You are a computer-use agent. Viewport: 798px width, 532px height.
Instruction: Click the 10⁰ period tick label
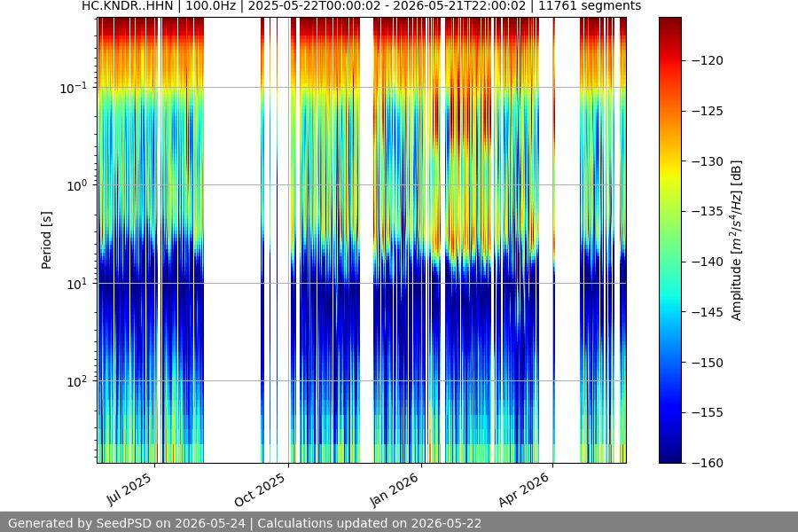click(x=76, y=185)
